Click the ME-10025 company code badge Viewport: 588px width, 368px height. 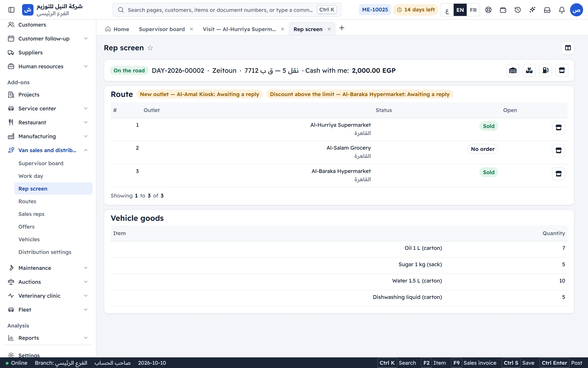coord(375,10)
